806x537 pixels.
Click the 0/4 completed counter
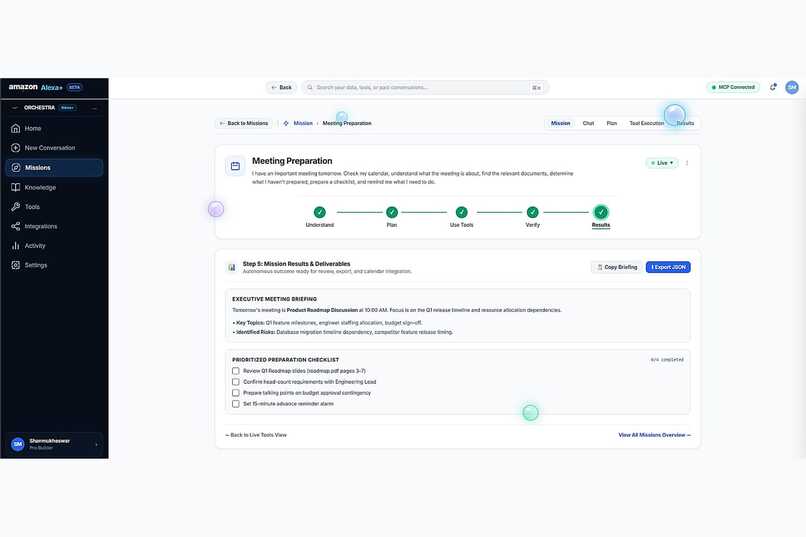click(x=667, y=360)
